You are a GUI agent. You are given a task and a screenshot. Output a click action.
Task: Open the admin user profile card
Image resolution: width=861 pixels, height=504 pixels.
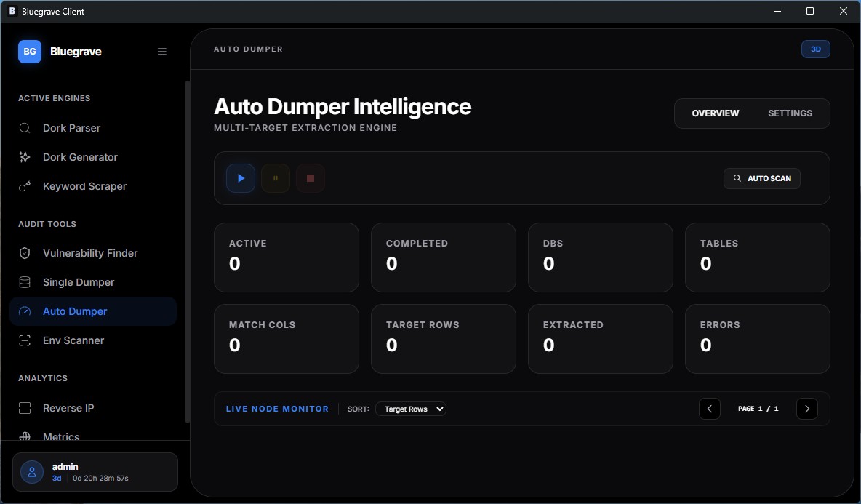click(x=95, y=472)
